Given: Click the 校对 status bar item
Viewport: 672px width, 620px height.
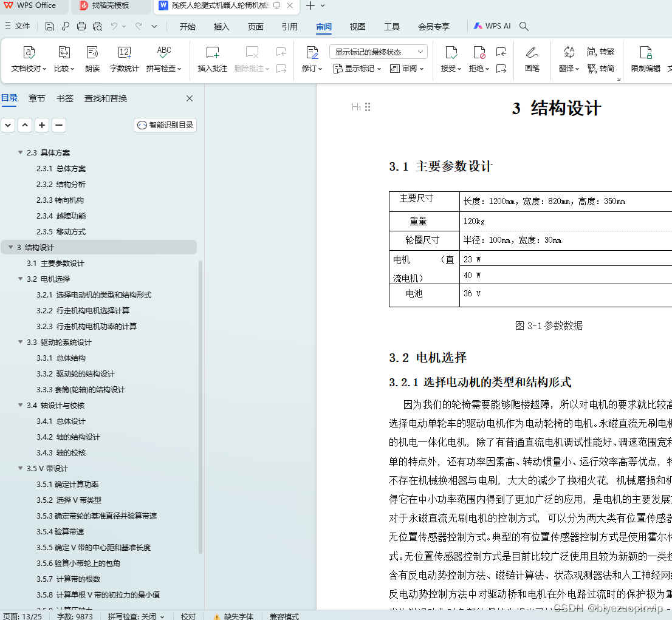Looking at the screenshot, I should click(x=188, y=616).
